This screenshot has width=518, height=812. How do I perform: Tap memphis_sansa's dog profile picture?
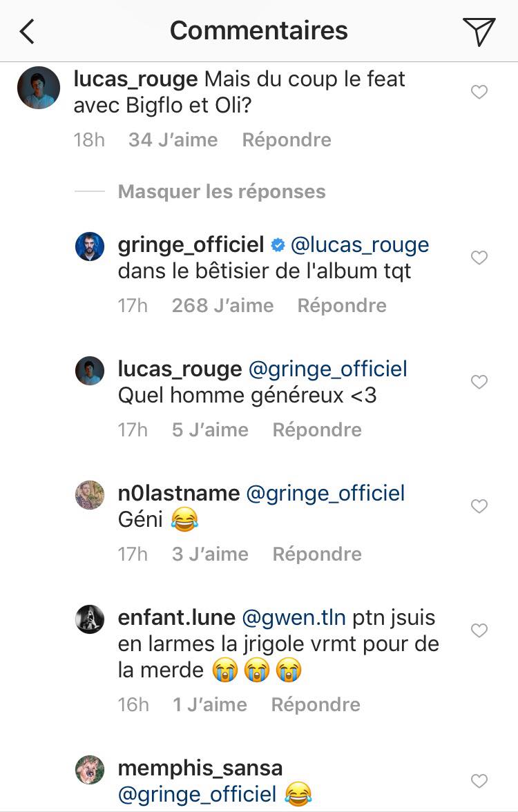point(90,770)
